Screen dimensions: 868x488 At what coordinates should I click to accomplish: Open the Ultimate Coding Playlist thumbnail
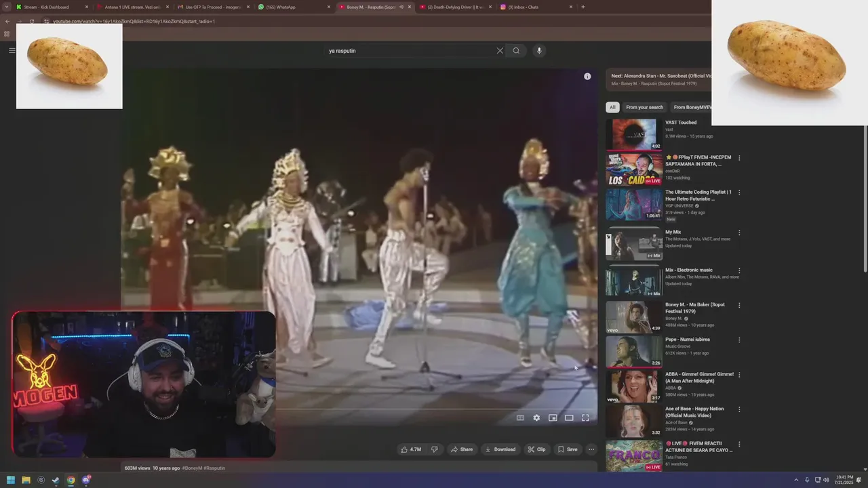(633, 204)
